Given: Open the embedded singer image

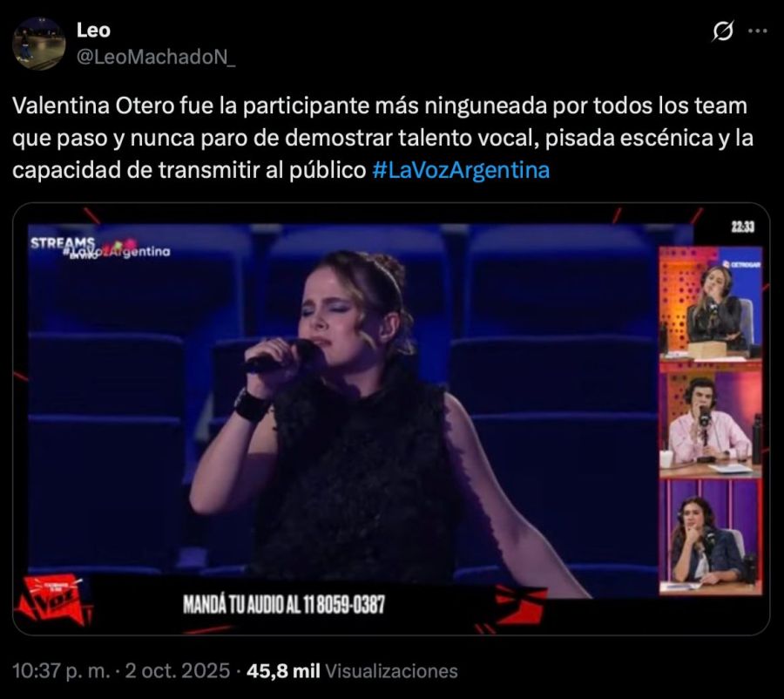Looking at the screenshot, I should click(x=391, y=419).
